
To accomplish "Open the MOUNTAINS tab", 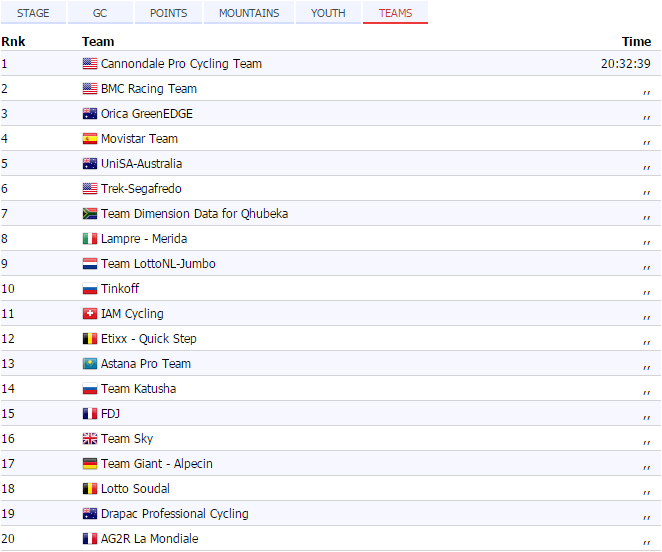I will 249,13.
